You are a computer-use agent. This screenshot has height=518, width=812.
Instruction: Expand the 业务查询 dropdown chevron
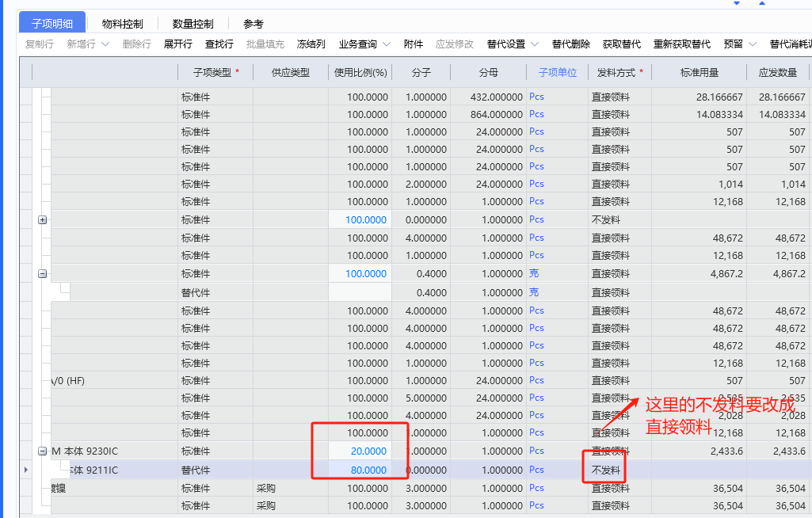tap(387, 44)
